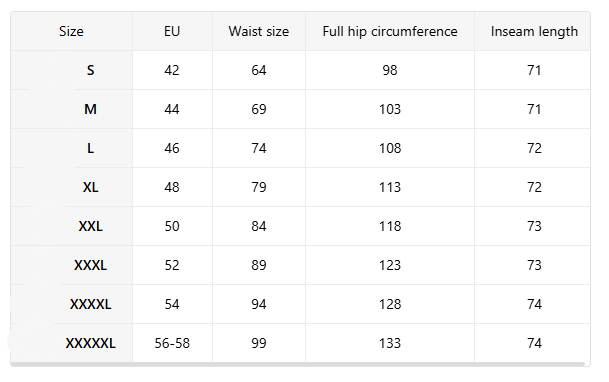Click the hip circumference 133 cell

[x=390, y=344]
